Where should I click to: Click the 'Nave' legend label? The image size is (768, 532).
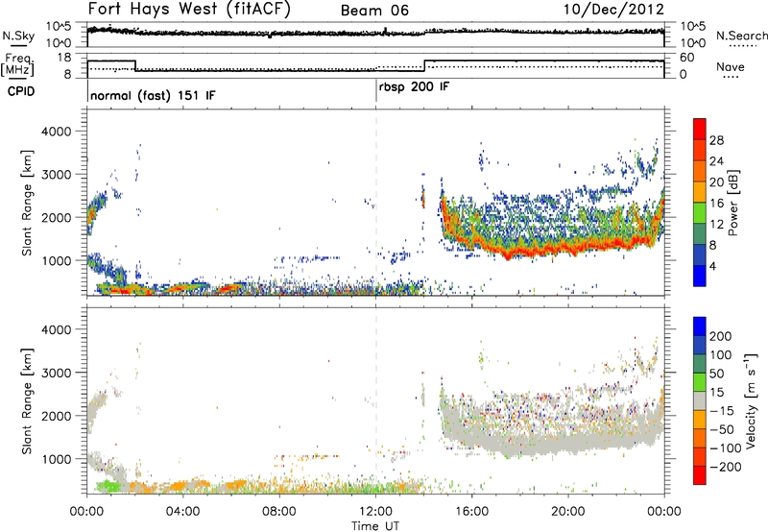(730, 66)
